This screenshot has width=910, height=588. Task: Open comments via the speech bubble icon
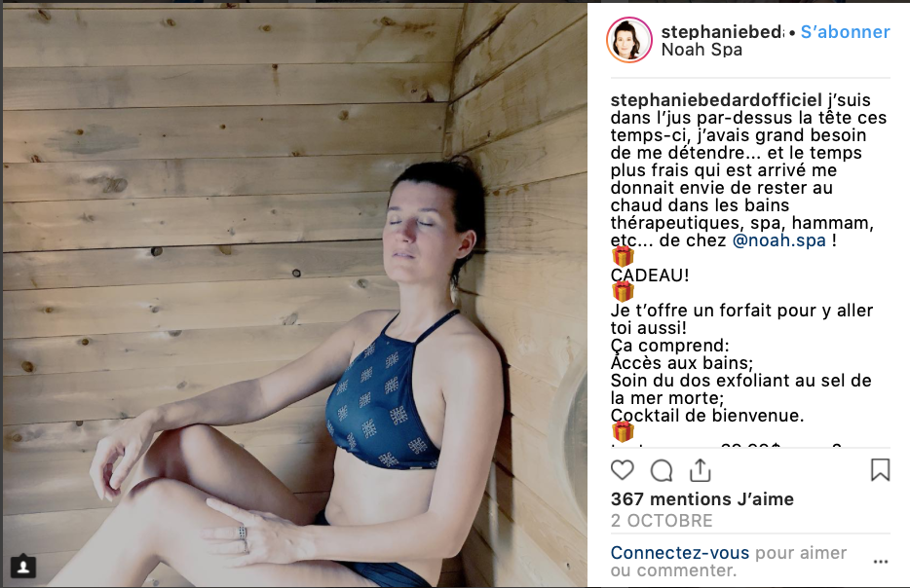pyautogui.click(x=662, y=470)
